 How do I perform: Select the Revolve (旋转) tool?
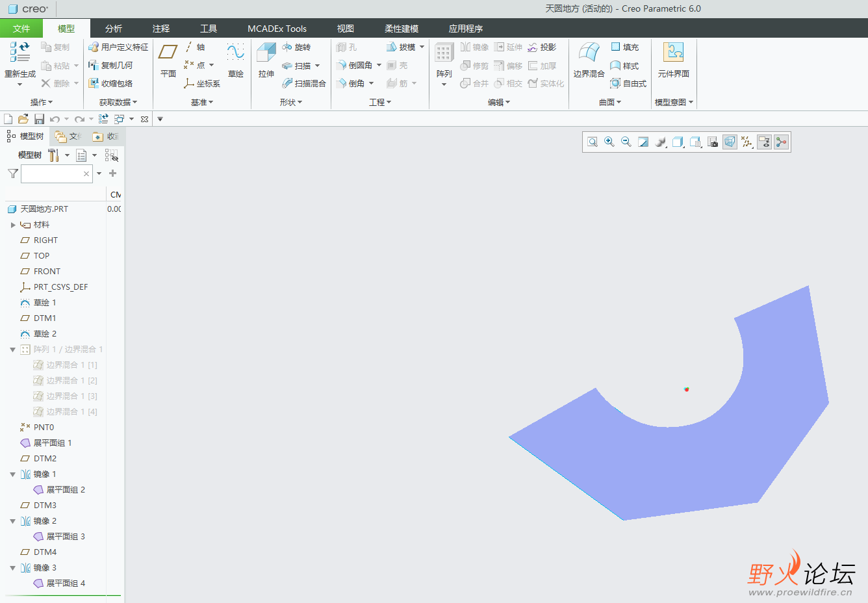296,47
